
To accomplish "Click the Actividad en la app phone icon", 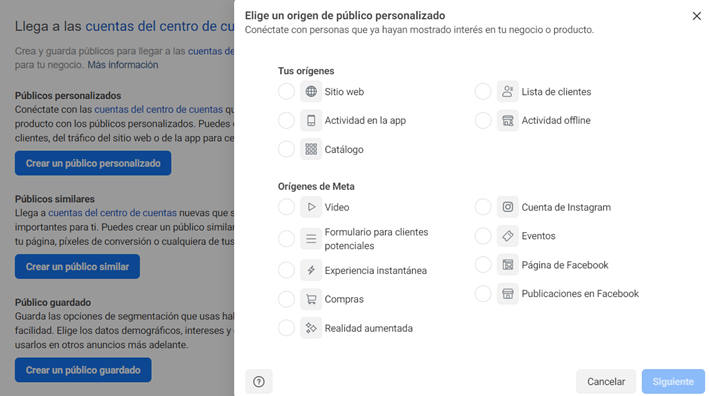I will point(311,120).
